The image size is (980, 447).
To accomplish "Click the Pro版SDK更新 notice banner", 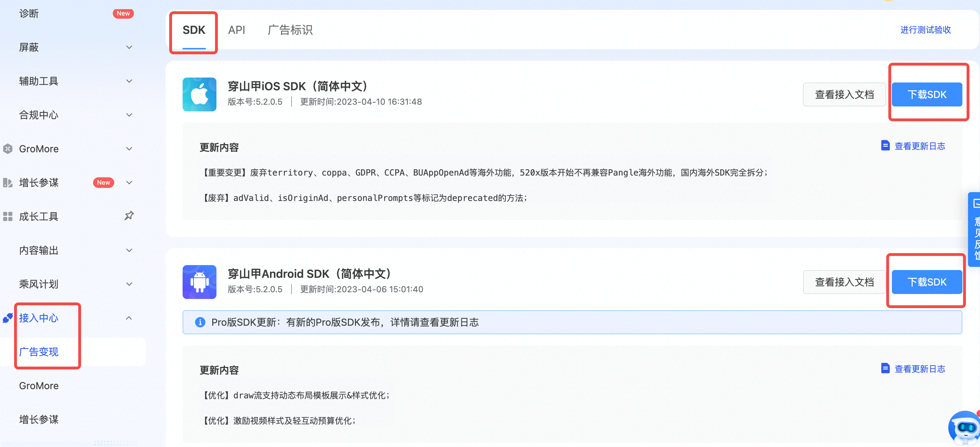I will (x=572, y=322).
